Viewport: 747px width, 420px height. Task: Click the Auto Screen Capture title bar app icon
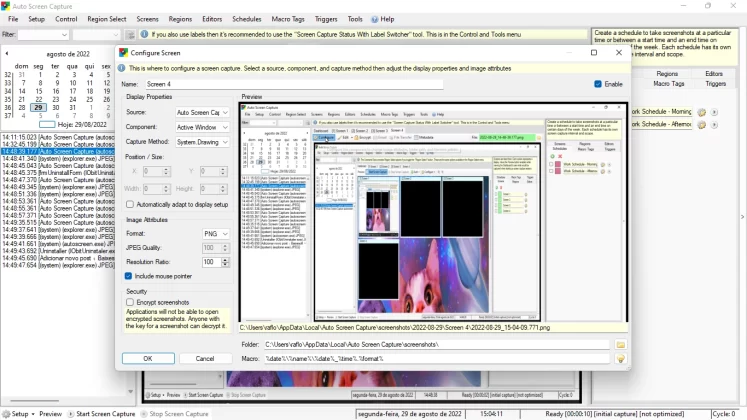5,6
